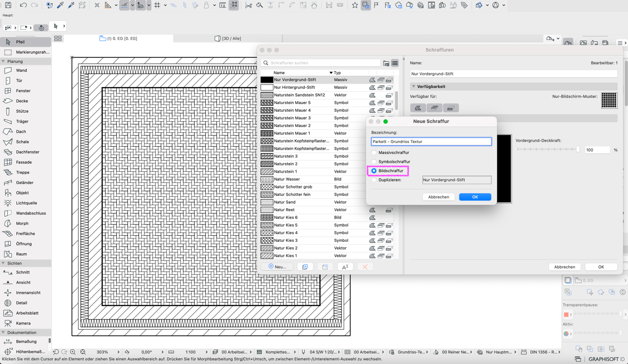Collapse the Planung toolbox section
The height and width of the screenshot is (364, 628).
(3, 61)
